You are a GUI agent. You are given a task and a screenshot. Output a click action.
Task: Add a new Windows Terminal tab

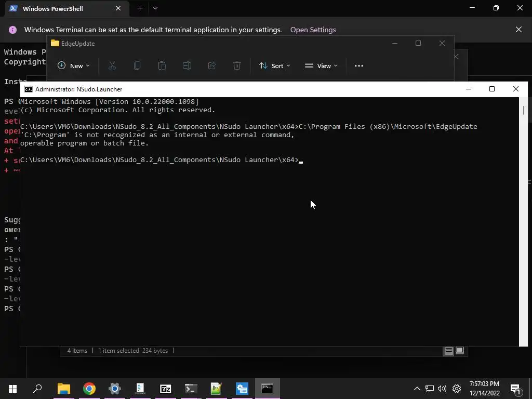point(140,8)
